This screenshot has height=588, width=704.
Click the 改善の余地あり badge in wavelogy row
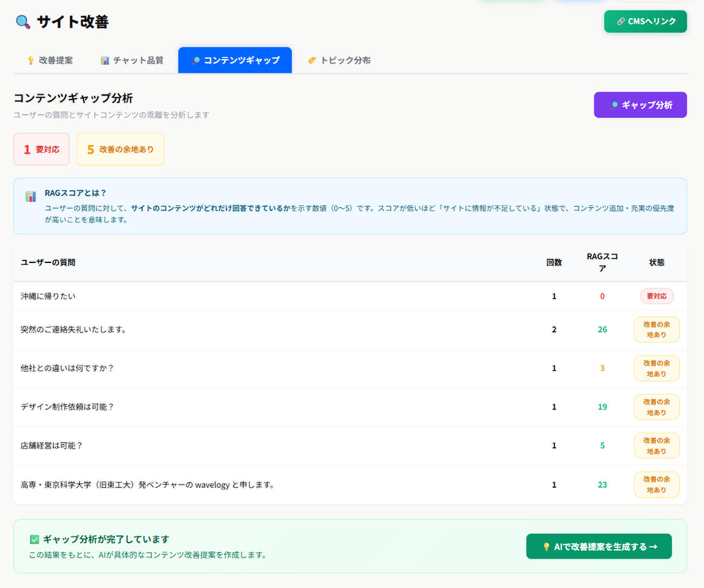pyautogui.click(x=656, y=485)
